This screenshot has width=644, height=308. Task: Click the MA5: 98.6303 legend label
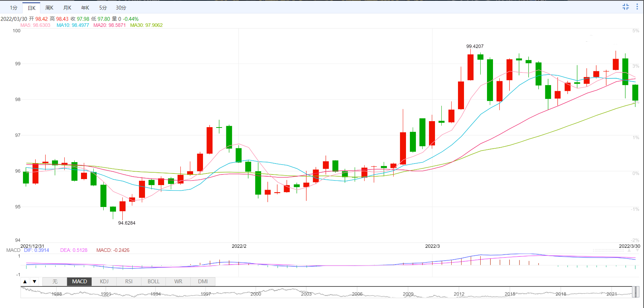tap(35, 25)
